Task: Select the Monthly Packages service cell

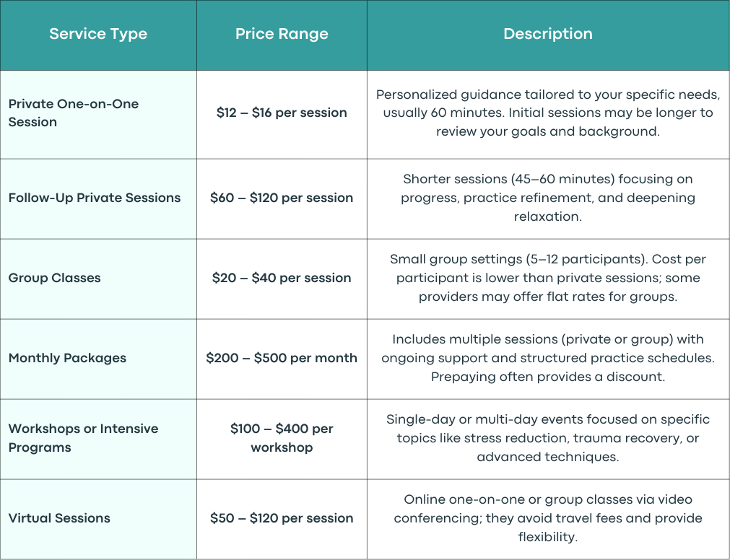Action: [x=98, y=359]
